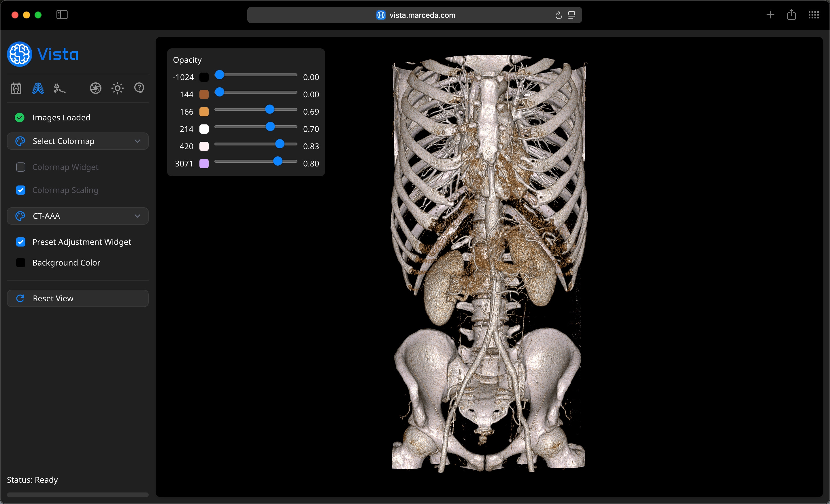Disable the Preset Adjustment Widget checkbox
The image size is (830, 504).
coord(21,242)
